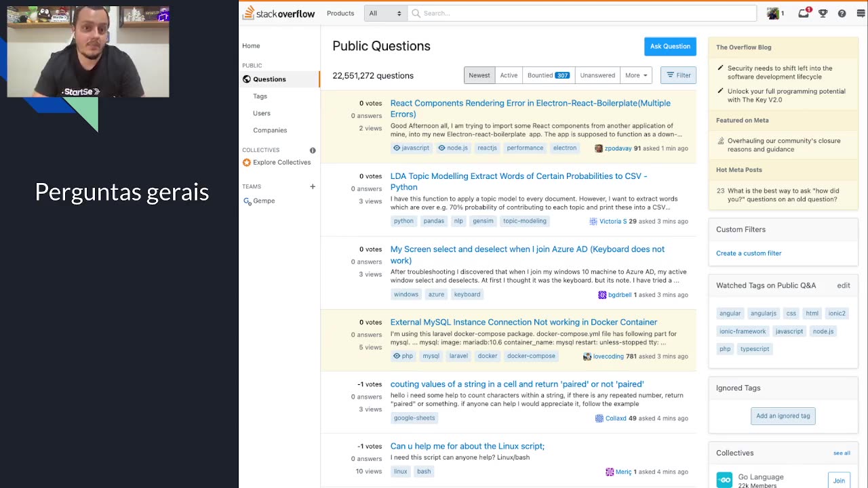Click the docker-compose tag
The height and width of the screenshot is (488, 868).
pos(531,356)
